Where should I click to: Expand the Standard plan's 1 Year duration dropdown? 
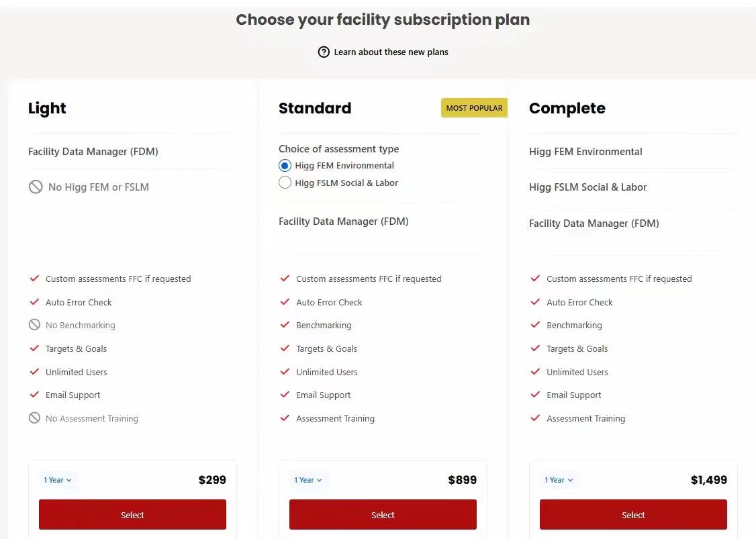[x=308, y=480]
